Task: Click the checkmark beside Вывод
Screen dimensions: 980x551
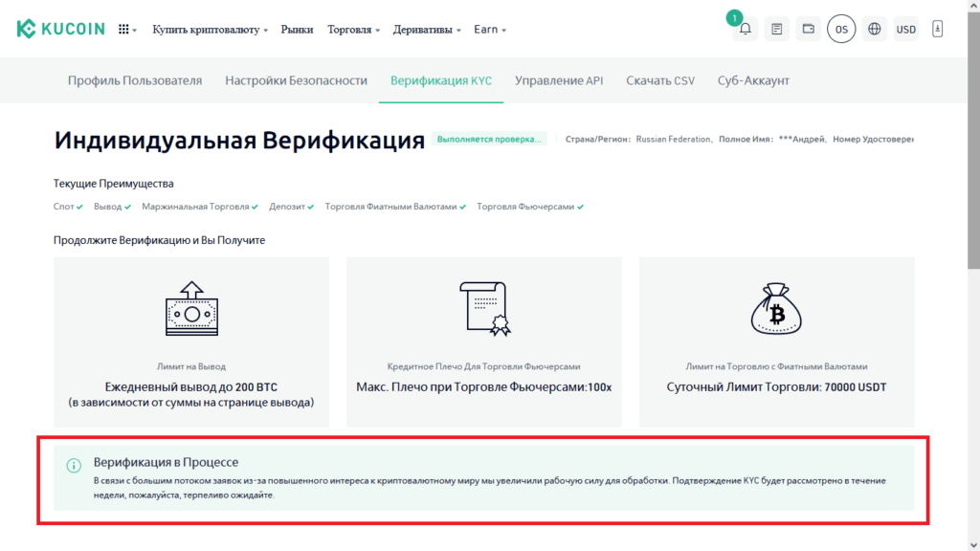Action: pyautogui.click(x=124, y=206)
